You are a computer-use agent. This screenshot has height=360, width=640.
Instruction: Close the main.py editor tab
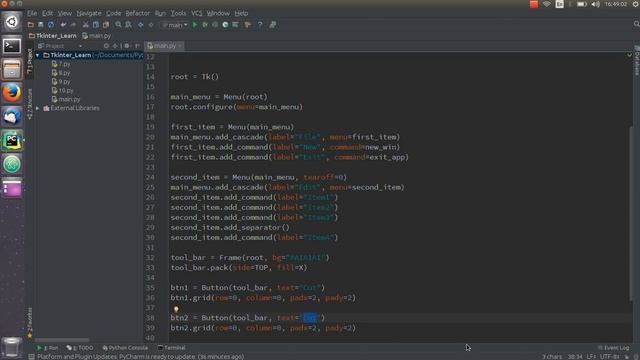[180, 46]
